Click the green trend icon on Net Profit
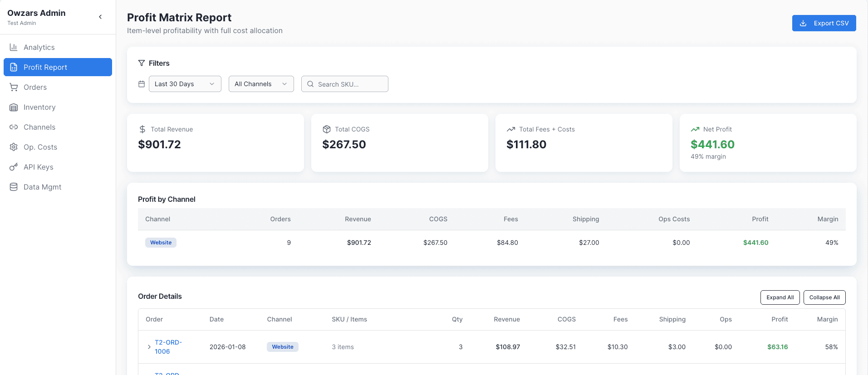Image resolution: width=868 pixels, height=375 pixels. (695, 129)
